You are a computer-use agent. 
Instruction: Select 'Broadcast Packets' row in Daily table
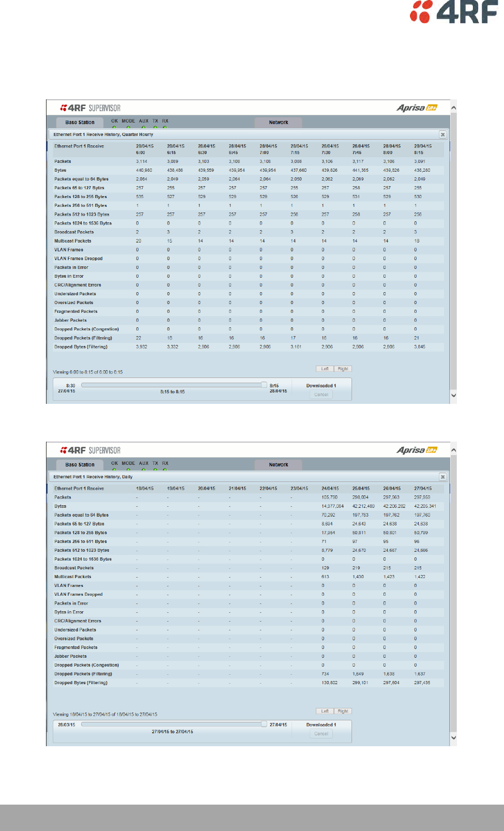(249, 568)
